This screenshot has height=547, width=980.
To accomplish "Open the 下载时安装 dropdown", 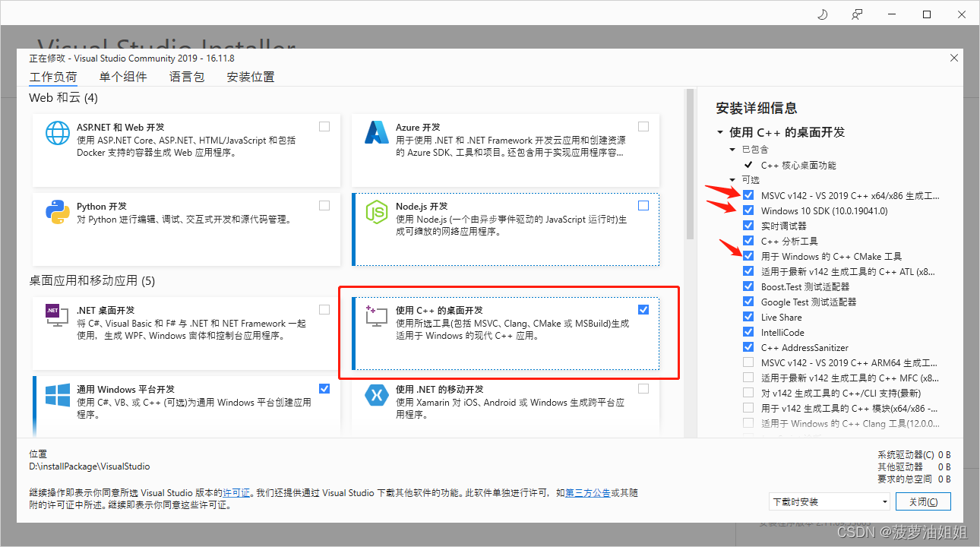I will (x=830, y=501).
